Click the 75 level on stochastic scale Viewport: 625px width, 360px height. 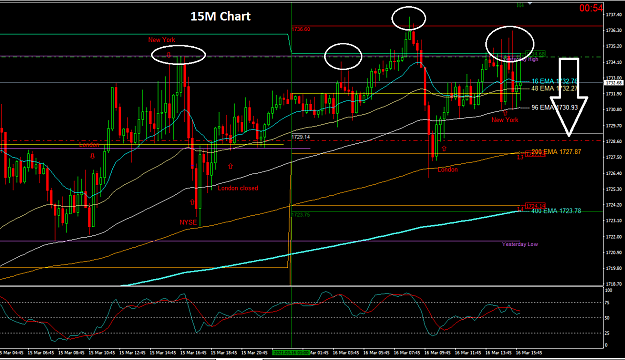coord(608,303)
